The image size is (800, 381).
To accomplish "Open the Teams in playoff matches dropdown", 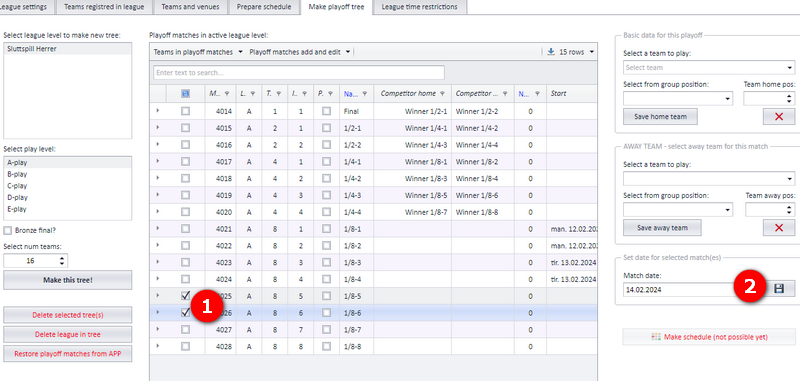I will (x=197, y=52).
